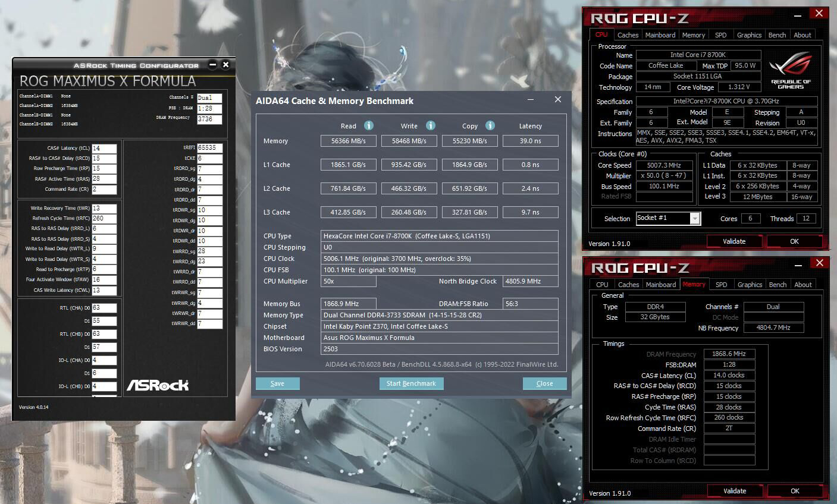Click Validate in upper CPU-Z window

point(734,241)
